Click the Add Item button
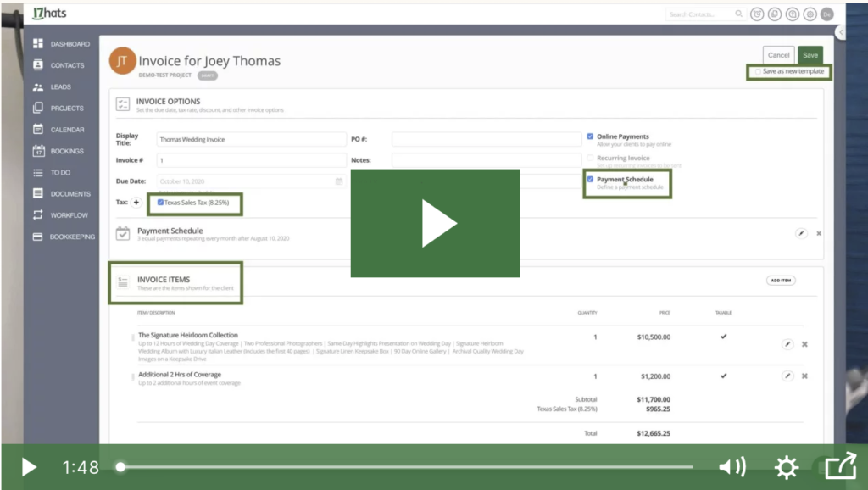This screenshot has height=490, width=868. pyautogui.click(x=780, y=280)
